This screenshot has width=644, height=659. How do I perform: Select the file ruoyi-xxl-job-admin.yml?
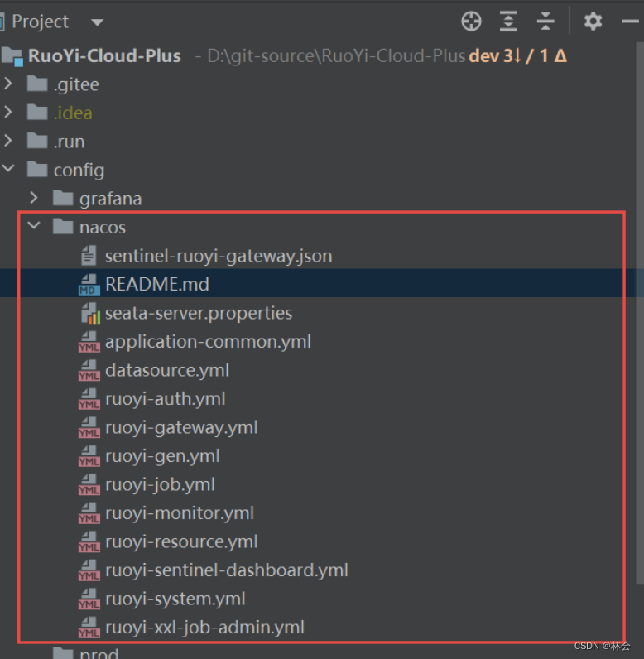click(204, 628)
